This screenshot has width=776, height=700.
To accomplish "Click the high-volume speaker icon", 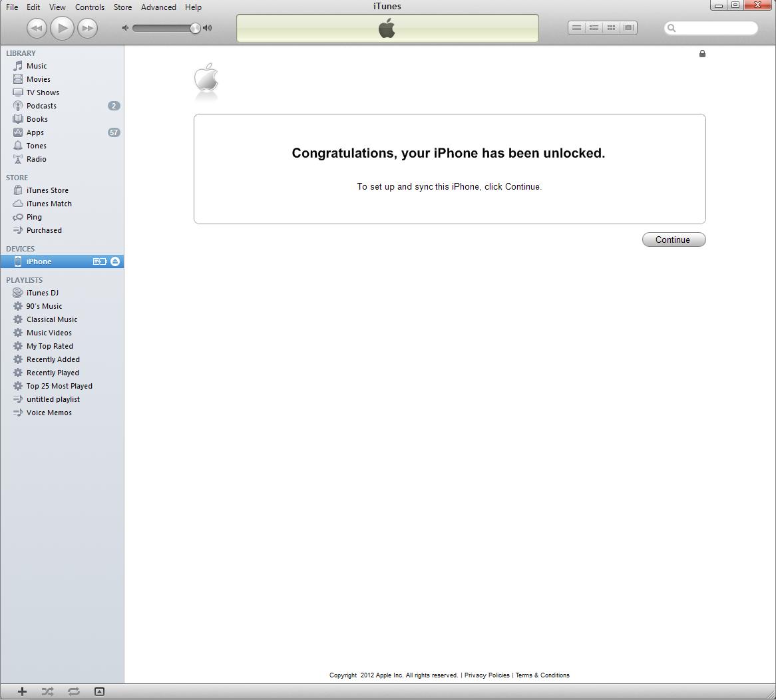I will [208, 28].
